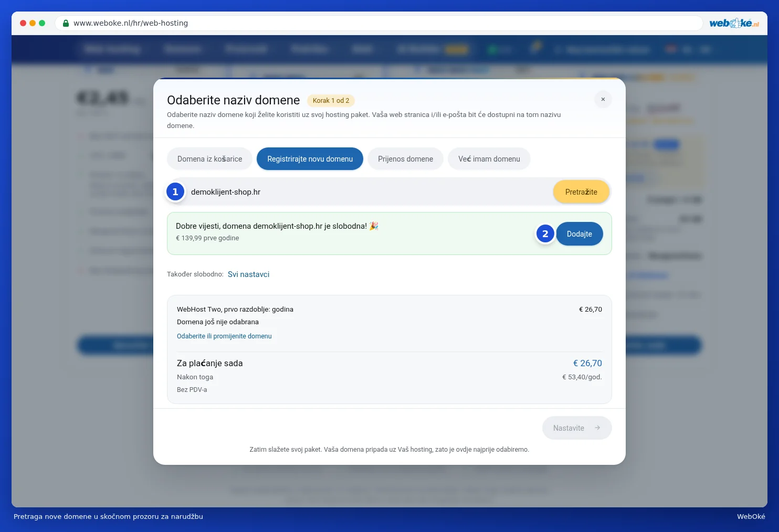Click 'Domena još nije odabrana' text
Screen dimensions: 779x532
pos(218,322)
